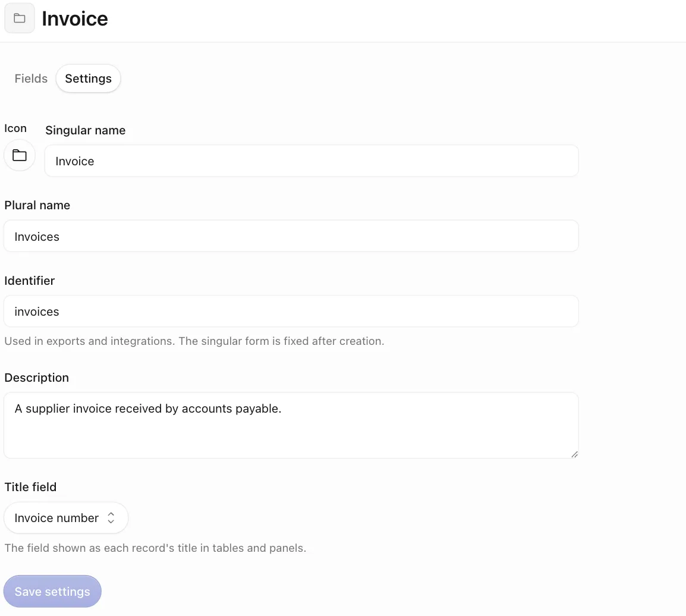Click the Save settings button
The image size is (686, 616).
52,591
